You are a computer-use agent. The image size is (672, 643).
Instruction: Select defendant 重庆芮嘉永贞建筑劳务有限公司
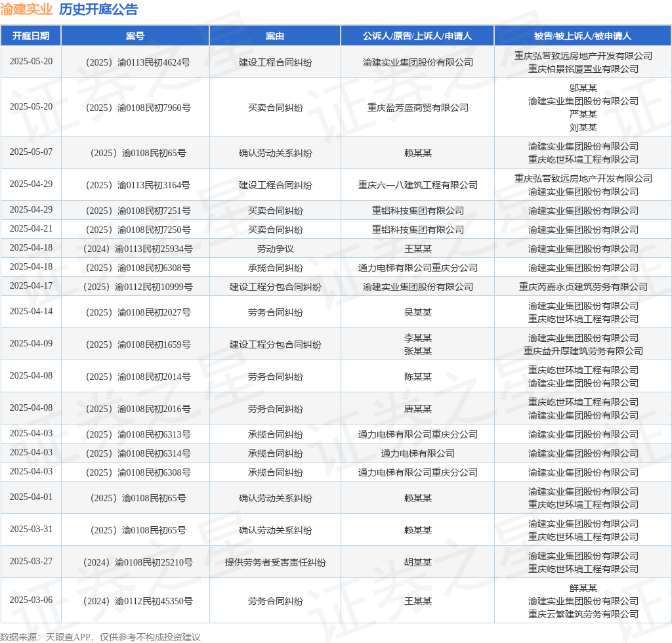pyautogui.click(x=583, y=287)
